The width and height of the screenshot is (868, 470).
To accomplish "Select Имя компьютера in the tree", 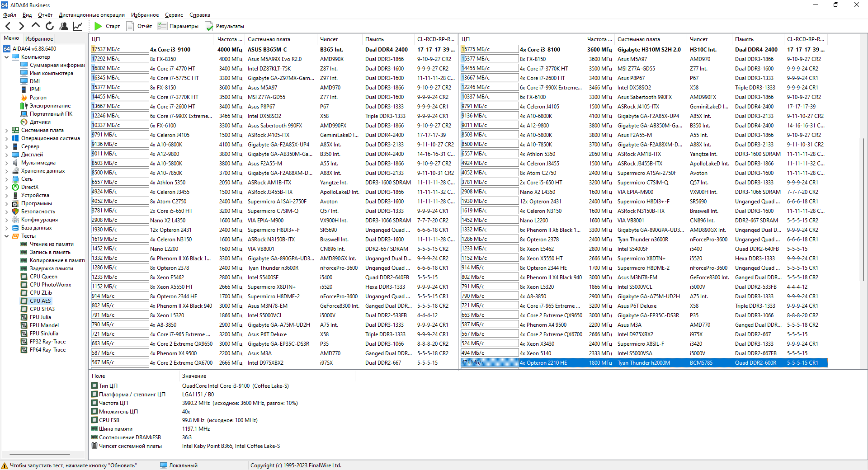I will [52, 73].
